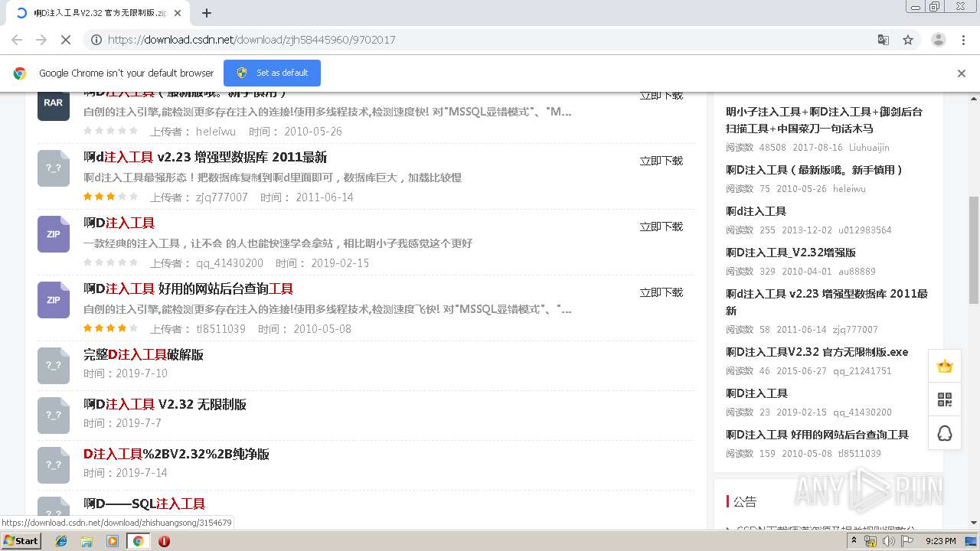The image size is (980, 551).
Task: Click the page vertical scrollbar thumb
Action: click(973, 249)
